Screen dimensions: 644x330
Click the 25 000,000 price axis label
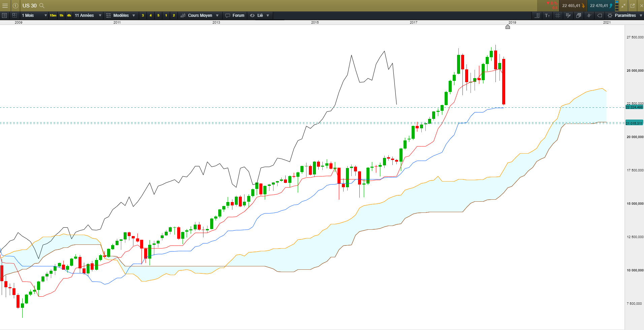[x=635, y=71]
